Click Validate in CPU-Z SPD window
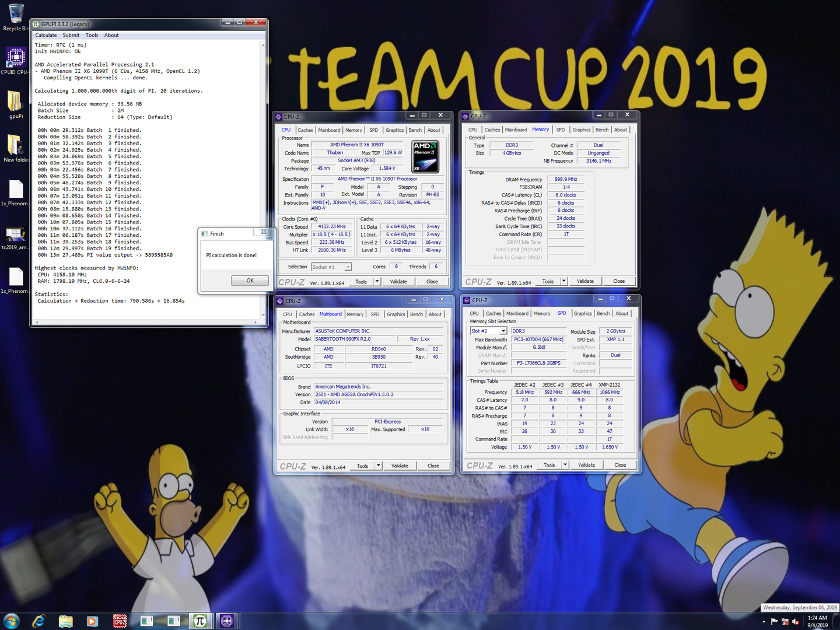This screenshot has width=840, height=630. point(586,465)
